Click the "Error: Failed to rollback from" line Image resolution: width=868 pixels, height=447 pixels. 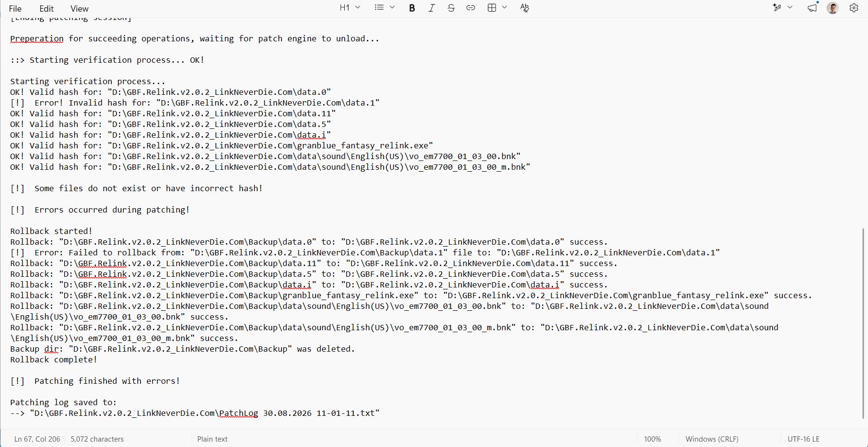point(365,252)
